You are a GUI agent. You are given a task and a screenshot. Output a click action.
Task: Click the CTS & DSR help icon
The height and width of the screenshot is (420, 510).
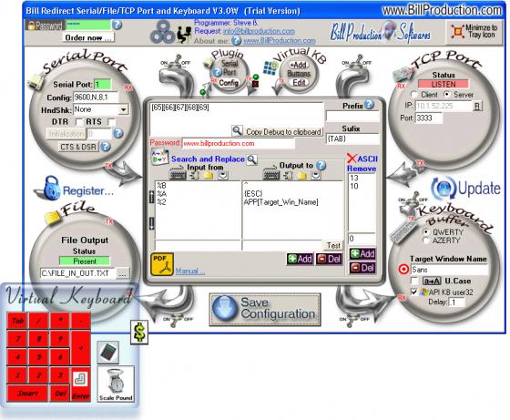pos(106,147)
